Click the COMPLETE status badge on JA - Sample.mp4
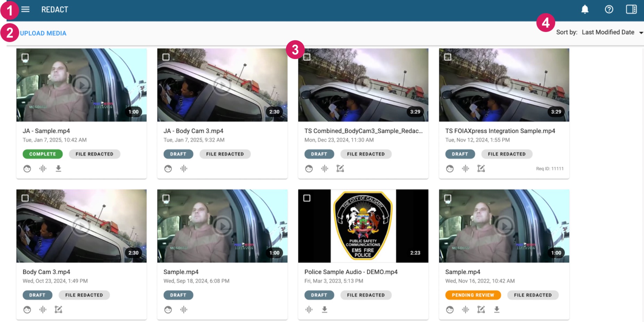This screenshot has height=322, width=644. click(42, 154)
